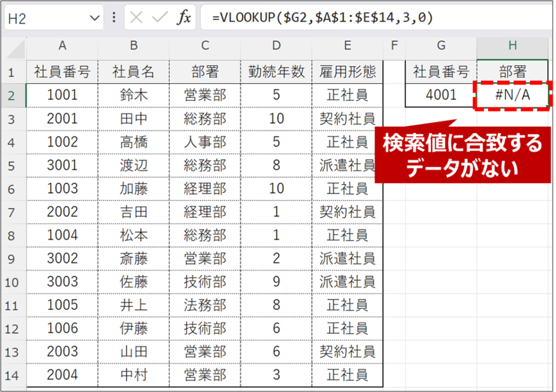This screenshot has height=392, width=556.
Task: Click cell B2 with name 鈴木
Action: (134, 96)
